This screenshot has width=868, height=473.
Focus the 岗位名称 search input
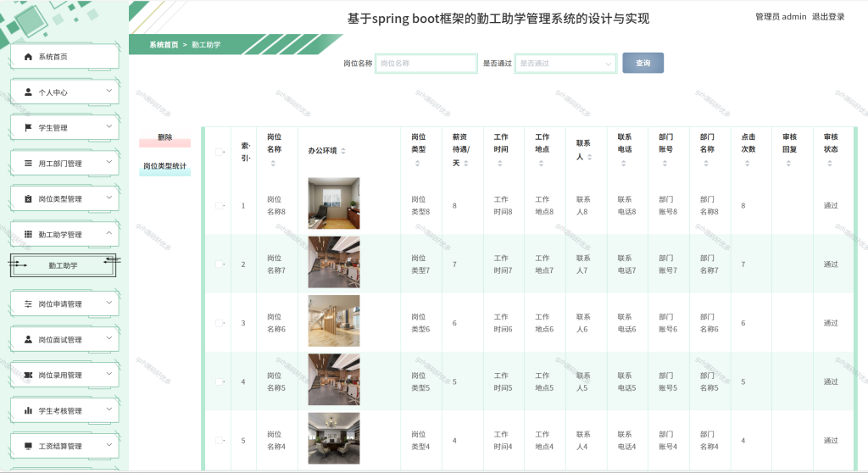click(x=426, y=63)
